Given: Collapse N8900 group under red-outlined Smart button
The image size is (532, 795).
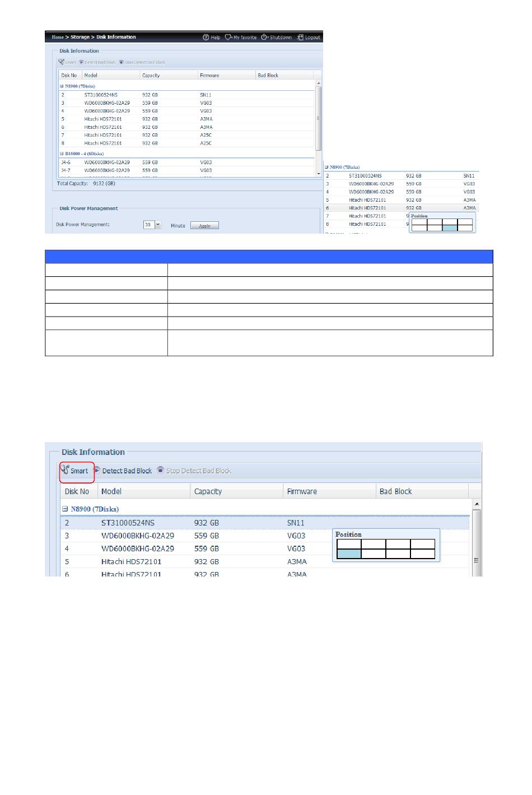Looking at the screenshot, I should point(66,509).
